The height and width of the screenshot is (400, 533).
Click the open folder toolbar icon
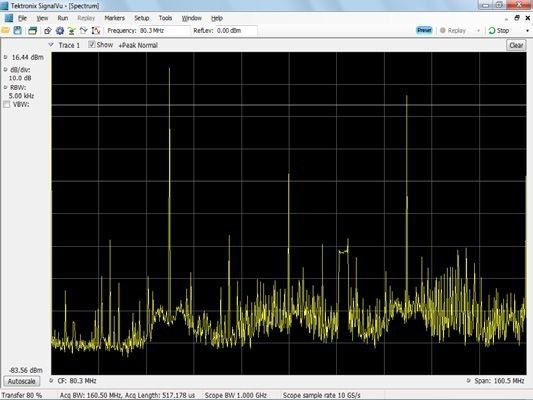point(5,31)
